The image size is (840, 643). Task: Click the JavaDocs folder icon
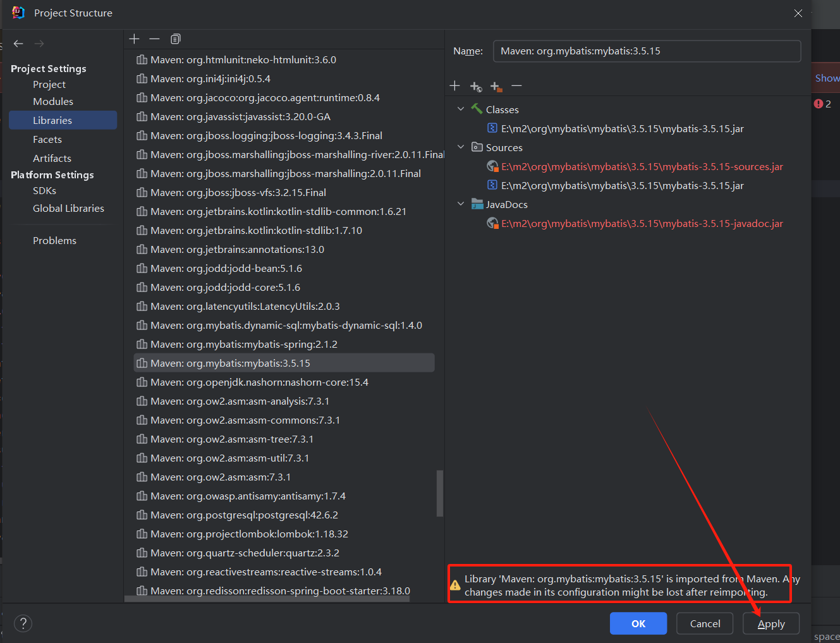[477, 204]
